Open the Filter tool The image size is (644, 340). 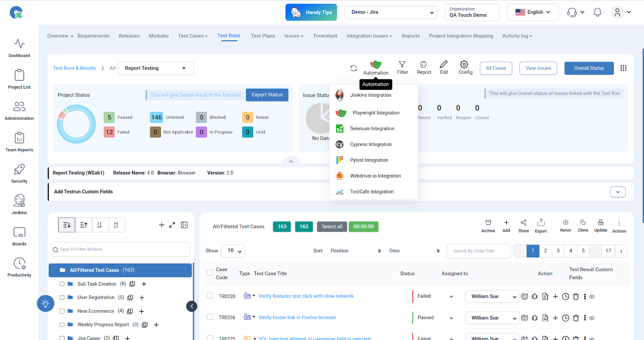tap(402, 68)
